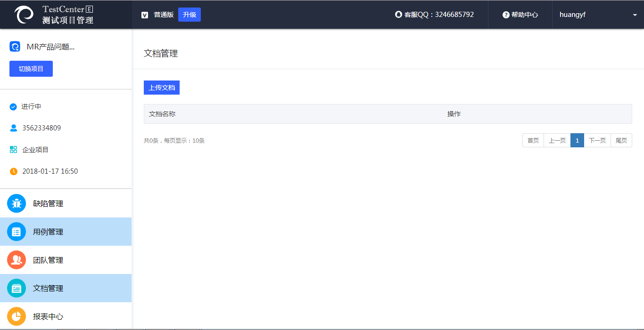
Task: Jump to 尾页 last page
Action: 621,140
